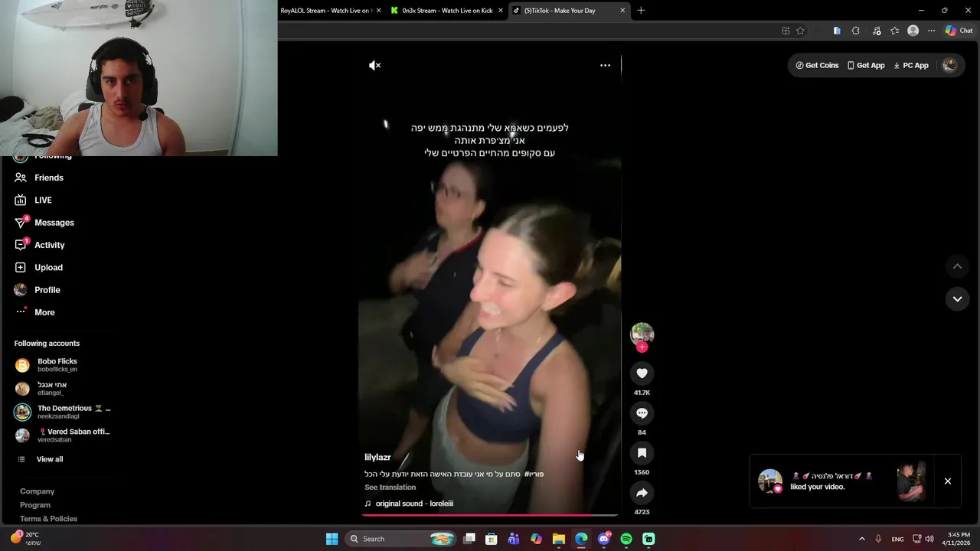Open Microsoft Teams from the taskbar
The image size is (980, 551).
(x=514, y=539)
